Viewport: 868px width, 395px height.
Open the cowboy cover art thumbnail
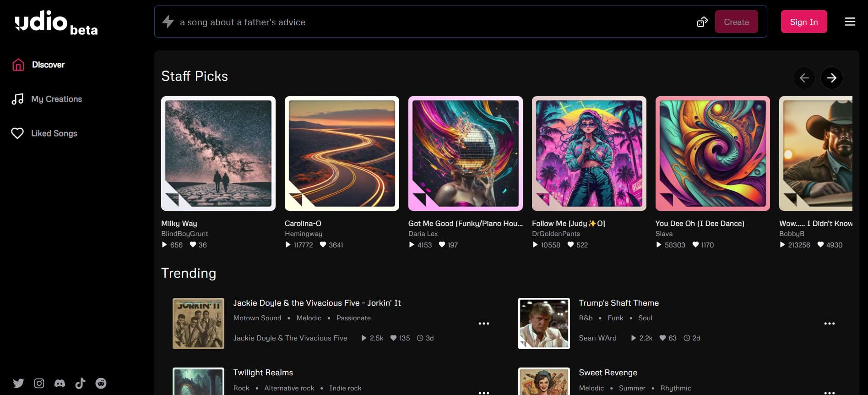point(816,154)
